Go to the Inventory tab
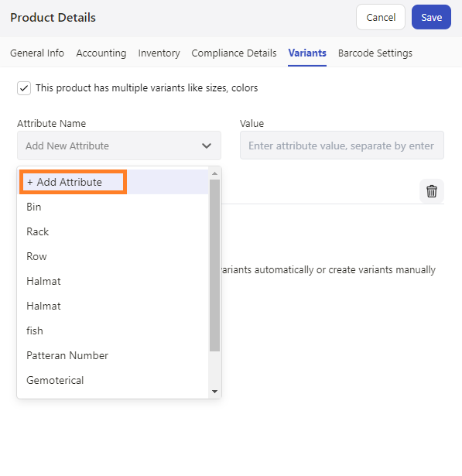This screenshot has width=462, height=476. coord(159,53)
